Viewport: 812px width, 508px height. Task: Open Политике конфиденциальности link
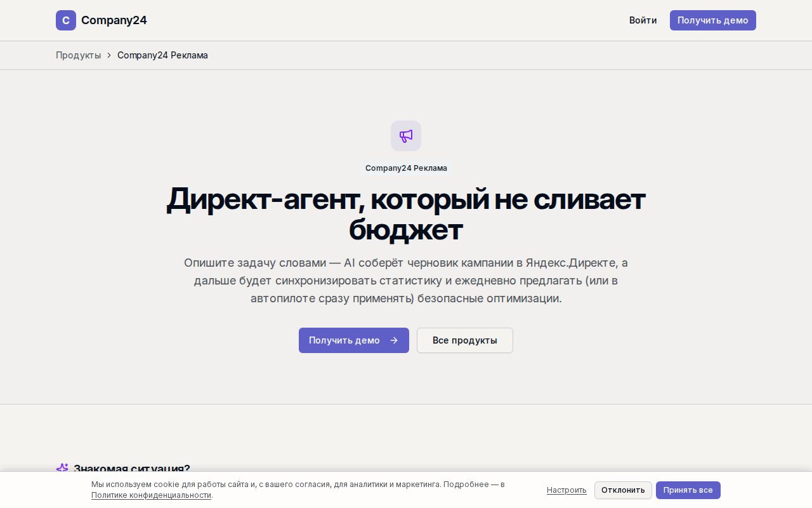click(x=151, y=495)
